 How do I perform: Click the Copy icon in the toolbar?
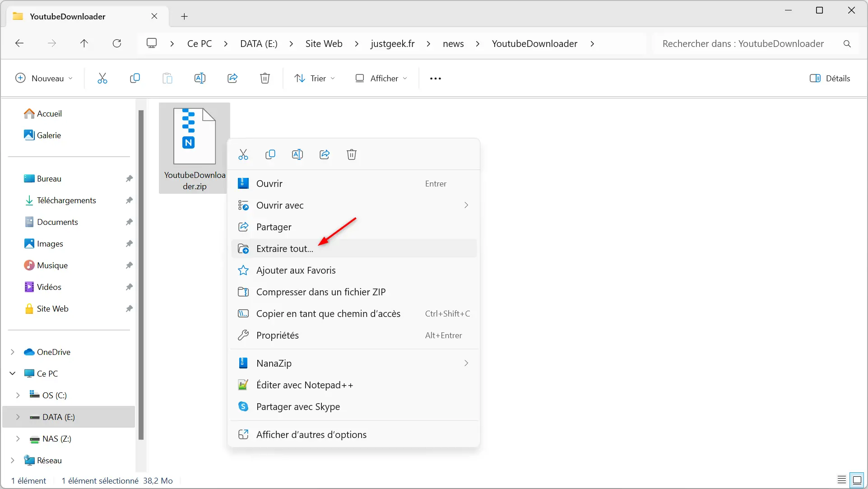click(135, 79)
